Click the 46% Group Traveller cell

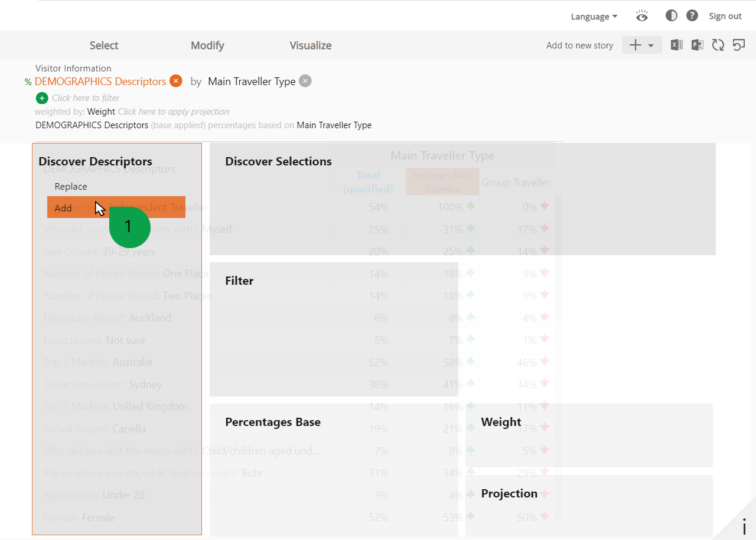click(x=527, y=362)
